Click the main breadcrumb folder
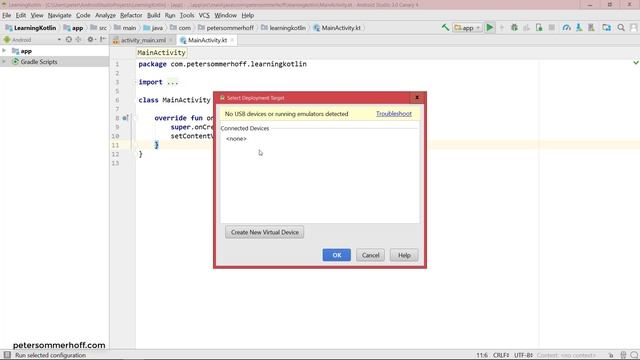Viewport: 640px width, 360px height. (125, 28)
